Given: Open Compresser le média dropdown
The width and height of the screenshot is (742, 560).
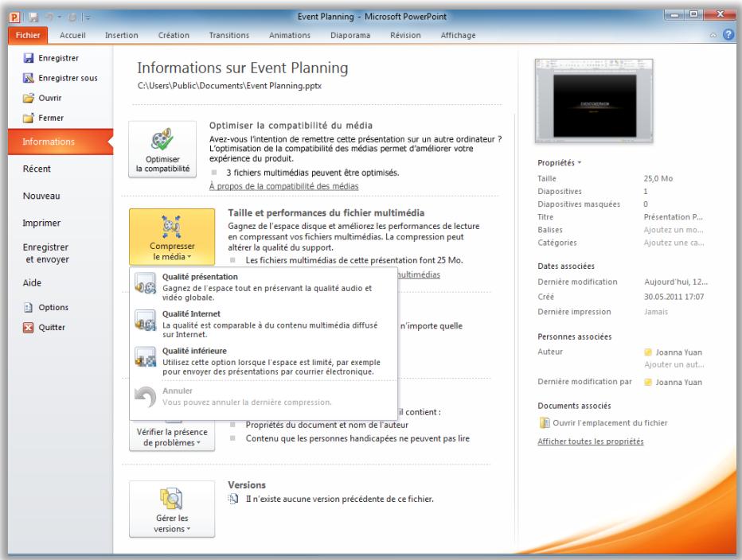Looking at the screenshot, I should click(172, 237).
